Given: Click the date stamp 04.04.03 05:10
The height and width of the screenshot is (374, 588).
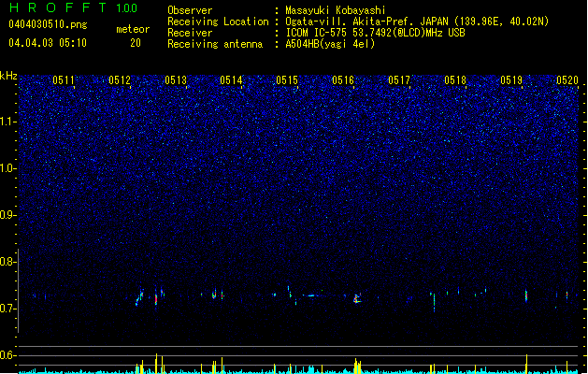Looking at the screenshot, I should [x=48, y=43].
